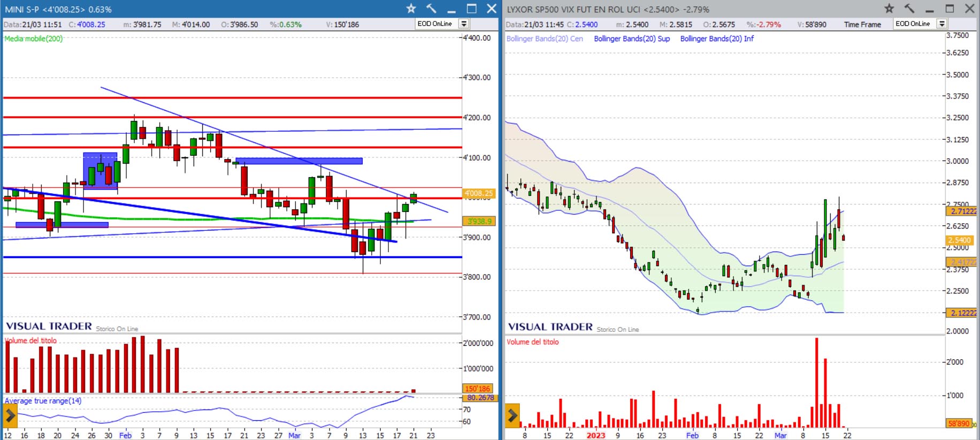Click V: 58'890 volume value in LYXOR header
The height and width of the screenshot is (440, 980).
tap(811, 25)
